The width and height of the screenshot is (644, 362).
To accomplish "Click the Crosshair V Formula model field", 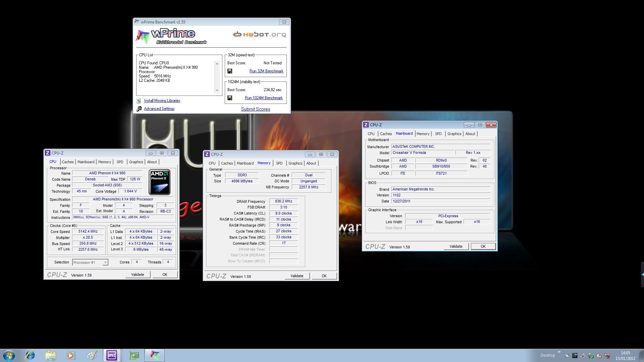I will point(423,153).
